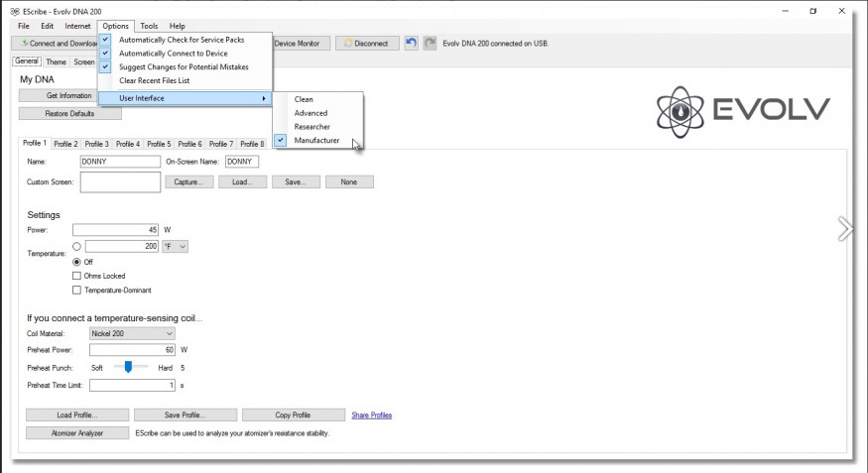Open the Share Profiles link
Image resolution: width=868 pixels, height=473 pixels.
[x=371, y=414]
